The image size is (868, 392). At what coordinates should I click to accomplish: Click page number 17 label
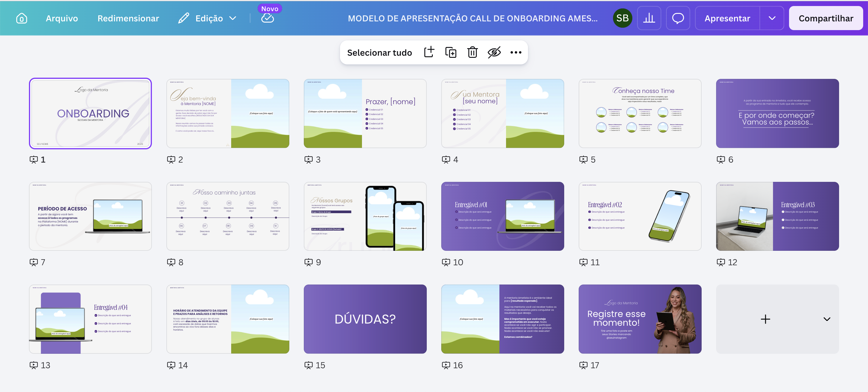pos(595,366)
